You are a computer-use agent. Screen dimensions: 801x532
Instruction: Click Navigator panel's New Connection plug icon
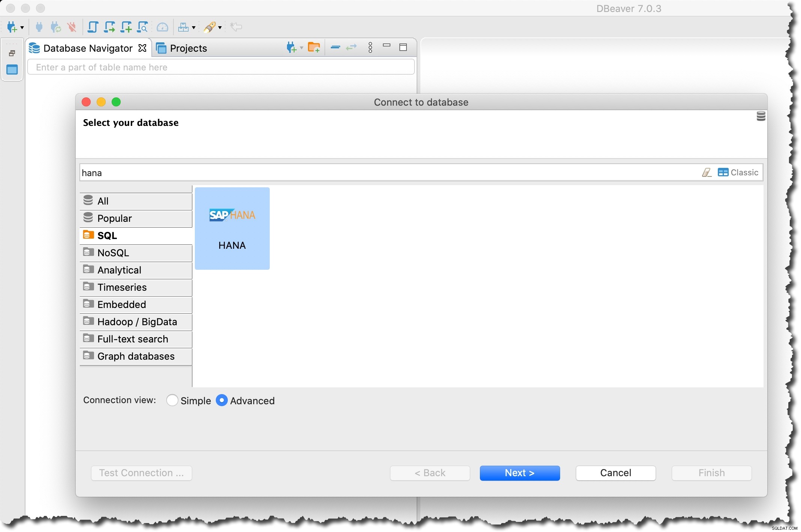[x=291, y=48]
